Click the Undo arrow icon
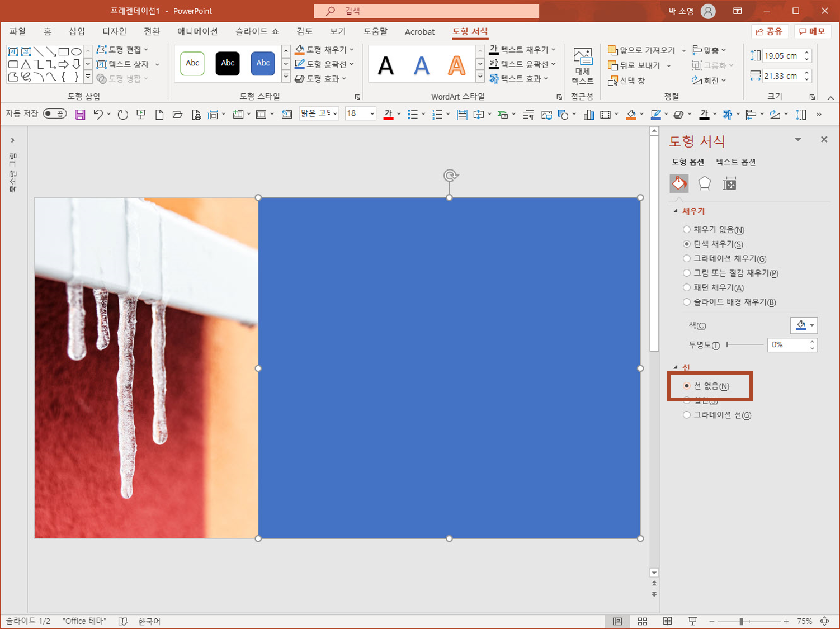840x629 pixels. point(98,115)
